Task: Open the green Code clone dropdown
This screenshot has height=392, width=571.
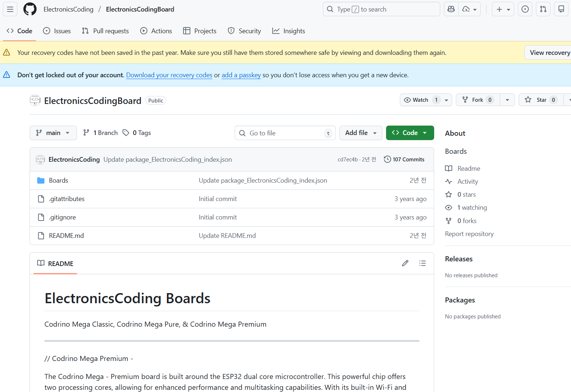Action: click(410, 133)
